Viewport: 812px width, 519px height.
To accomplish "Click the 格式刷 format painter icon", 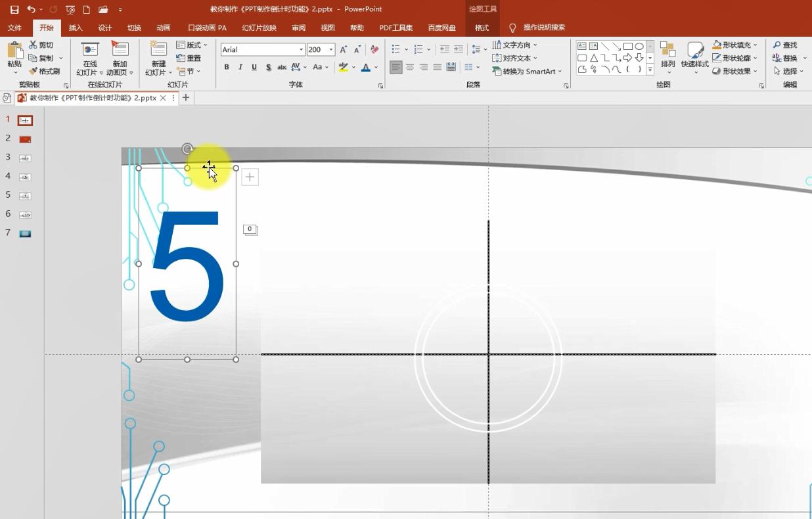I will point(34,71).
